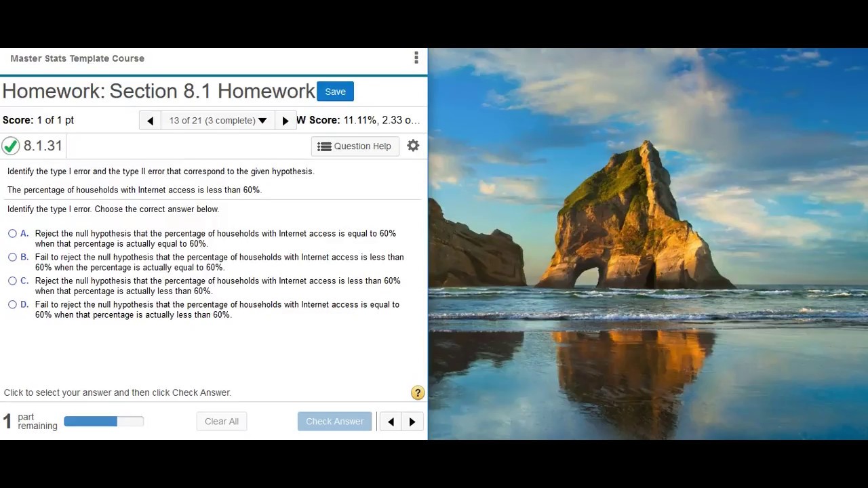This screenshot has height=488, width=868.
Task: Click the Check Answer button
Action: 334,422
